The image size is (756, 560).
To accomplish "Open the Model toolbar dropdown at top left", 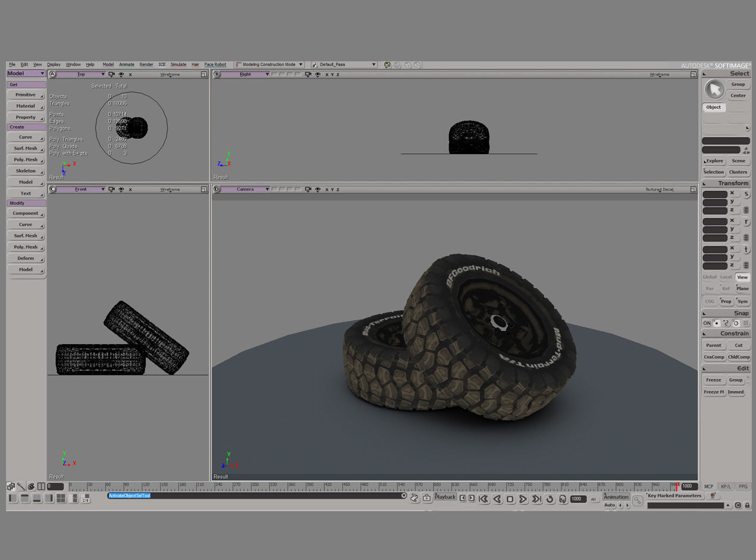I will click(x=26, y=73).
